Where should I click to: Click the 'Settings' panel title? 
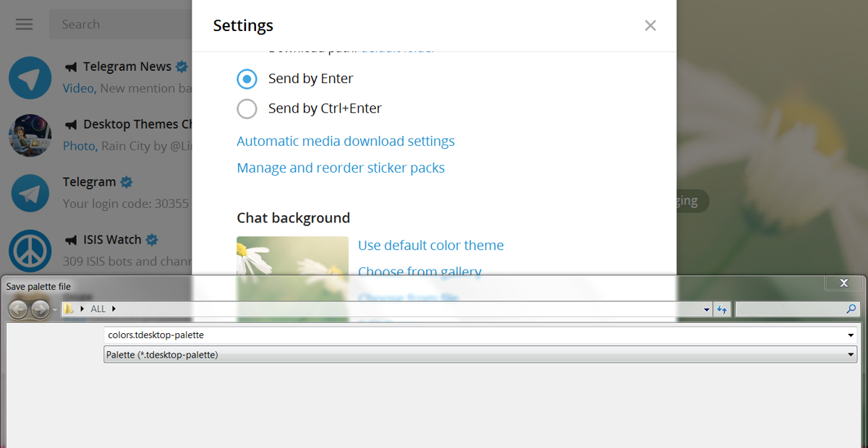[243, 26]
